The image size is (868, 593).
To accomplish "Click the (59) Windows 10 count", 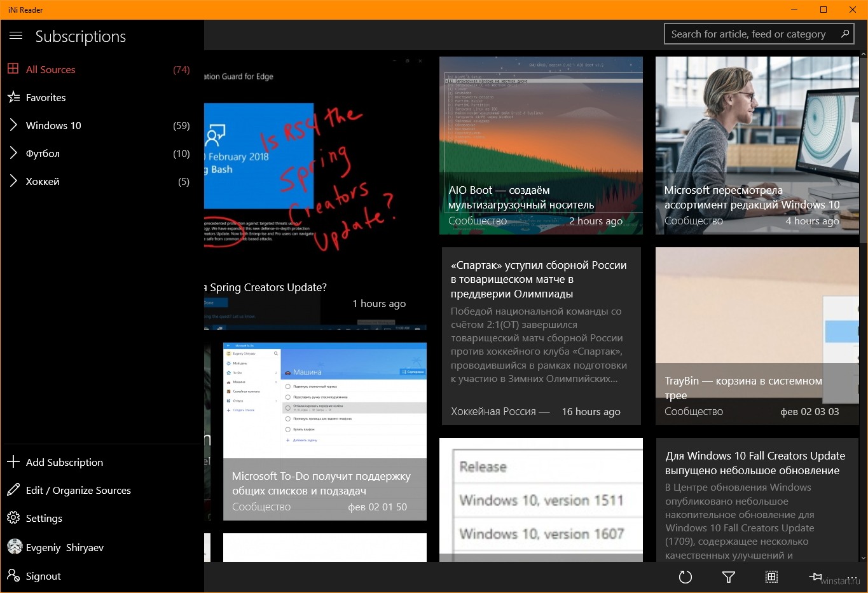I will [181, 126].
